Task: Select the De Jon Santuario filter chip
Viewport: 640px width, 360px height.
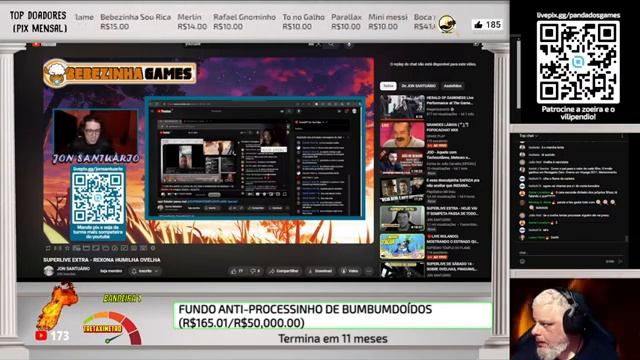Action: coord(418,86)
